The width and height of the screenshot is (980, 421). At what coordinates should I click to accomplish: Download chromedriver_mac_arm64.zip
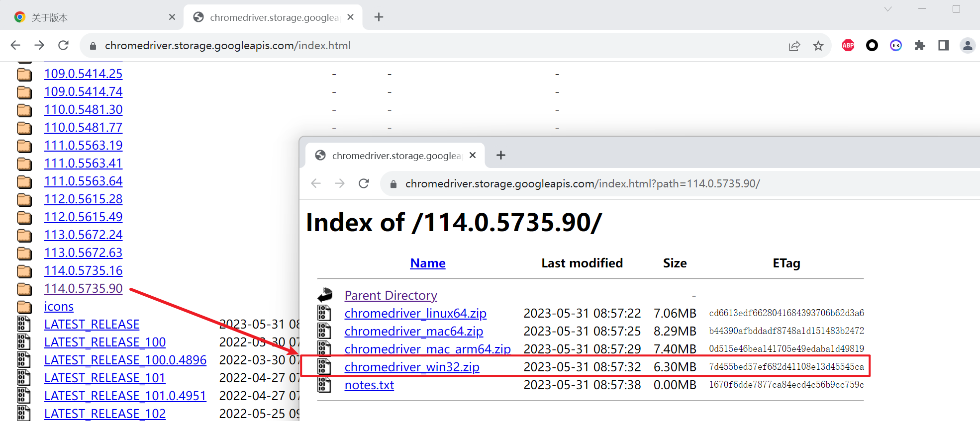(428, 349)
